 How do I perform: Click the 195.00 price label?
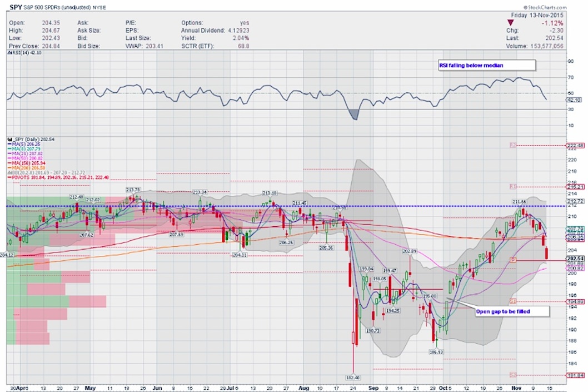(430, 296)
